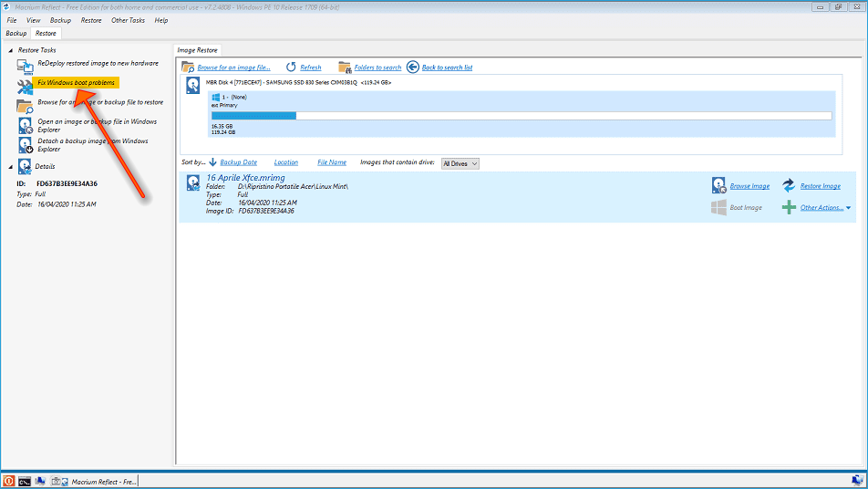The image size is (868, 489).
Task: Open the Other Tasks menu
Action: tap(128, 20)
